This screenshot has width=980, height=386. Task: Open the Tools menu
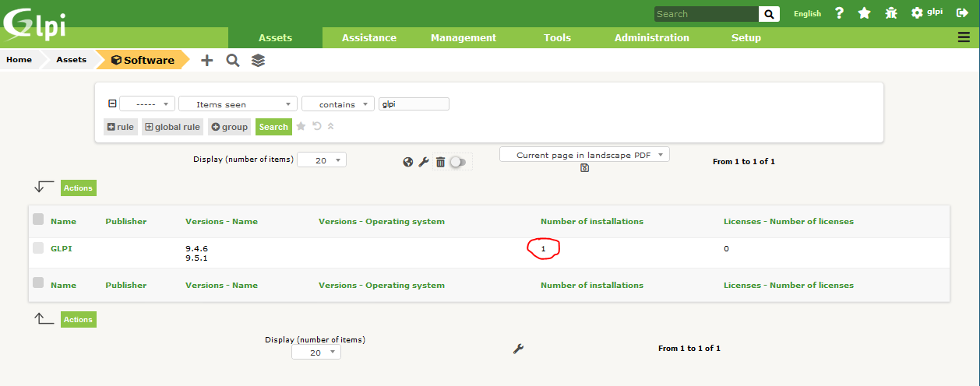click(x=557, y=37)
